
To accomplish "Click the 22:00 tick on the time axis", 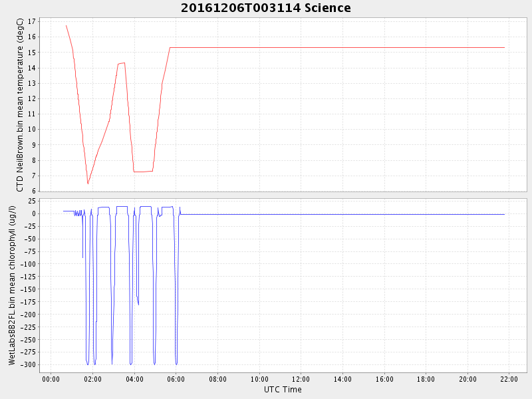I will 509,379.
